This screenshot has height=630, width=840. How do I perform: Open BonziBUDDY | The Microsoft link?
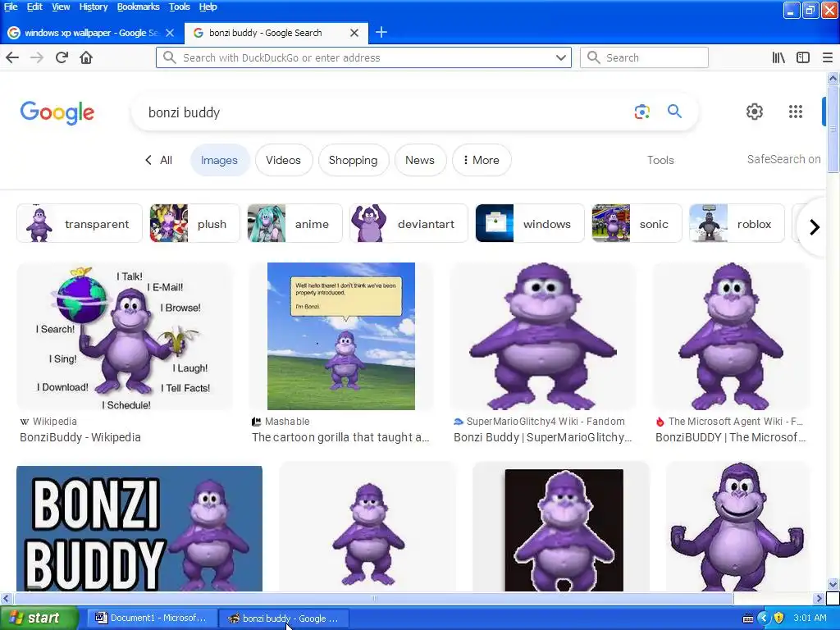click(x=731, y=437)
